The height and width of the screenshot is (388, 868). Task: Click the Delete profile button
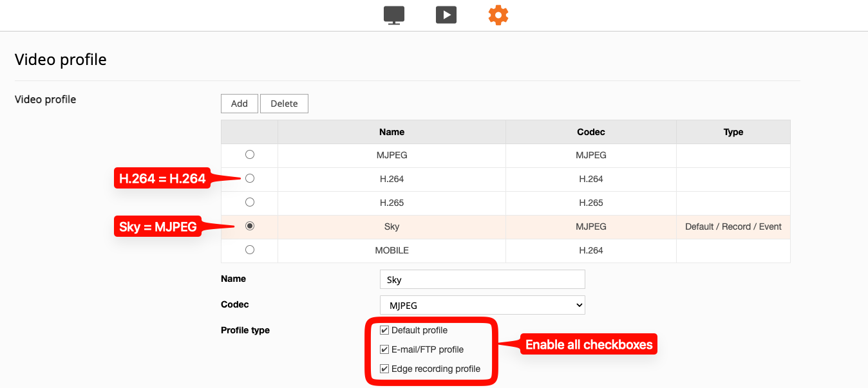click(x=284, y=104)
